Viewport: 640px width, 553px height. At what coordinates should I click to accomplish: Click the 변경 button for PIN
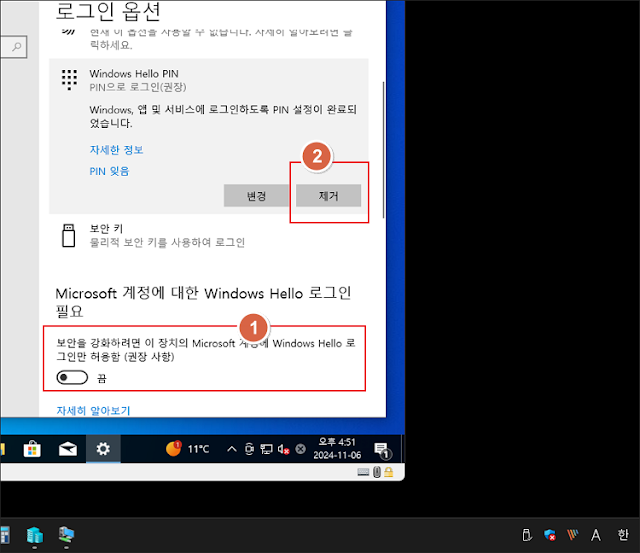256,196
